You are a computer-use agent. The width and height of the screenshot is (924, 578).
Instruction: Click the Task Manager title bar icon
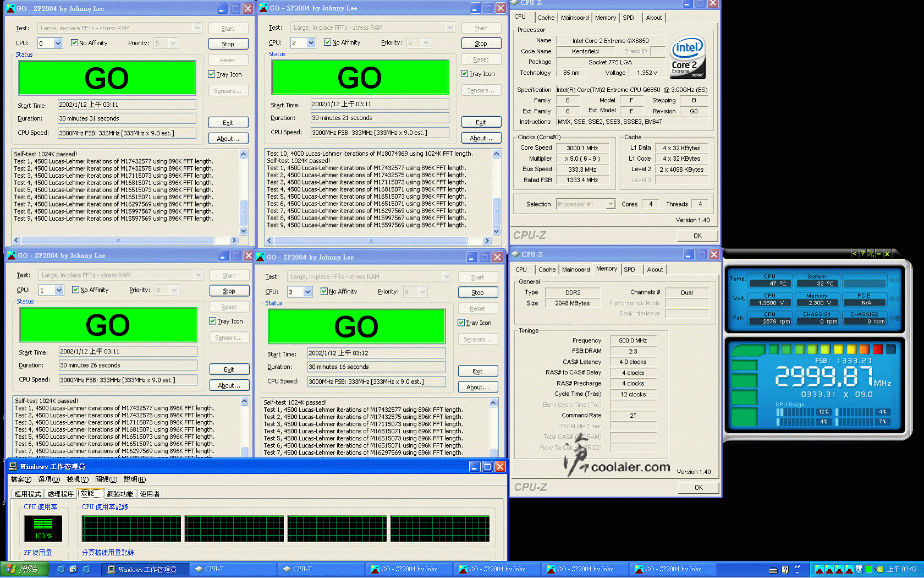13,467
